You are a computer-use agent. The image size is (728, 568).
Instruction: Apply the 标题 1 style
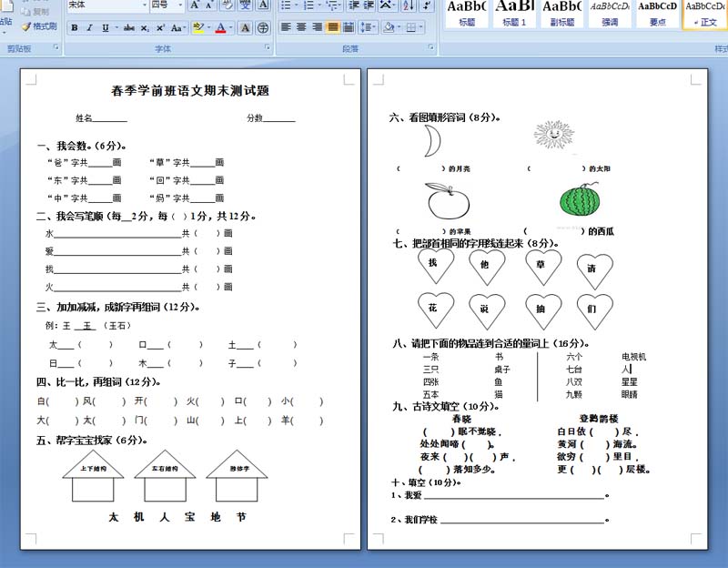tap(514, 14)
